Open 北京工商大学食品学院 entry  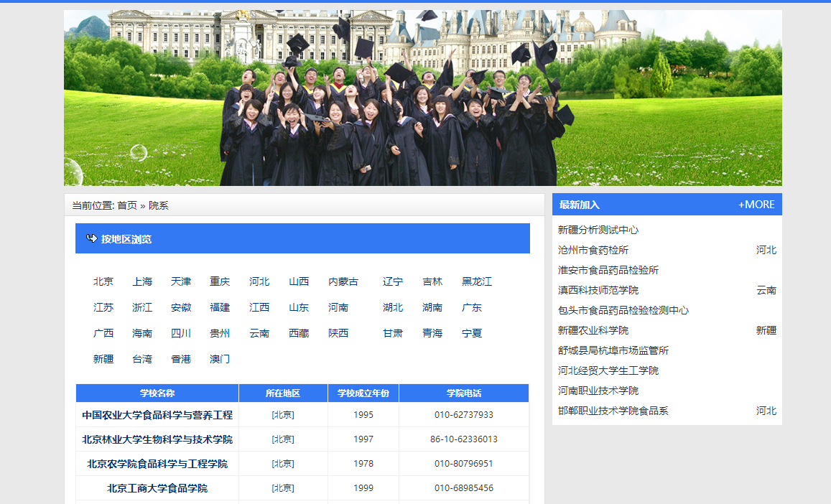[x=157, y=488]
